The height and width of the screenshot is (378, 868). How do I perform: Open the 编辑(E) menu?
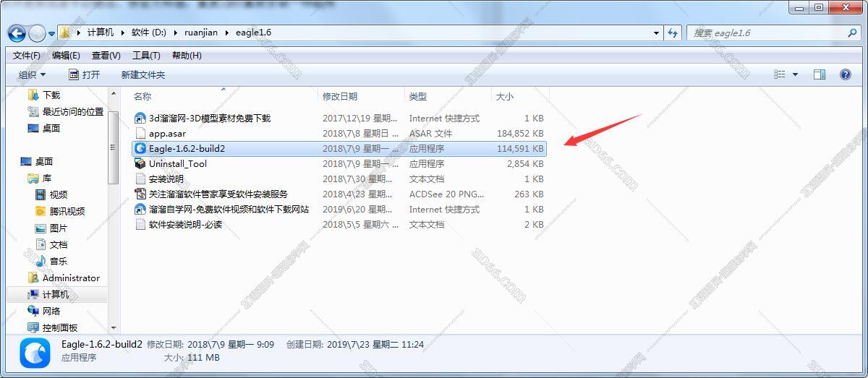66,56
